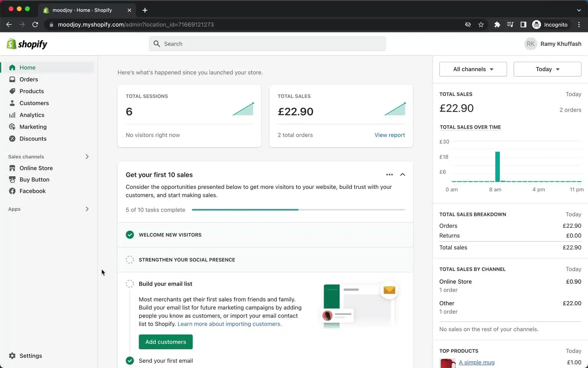Expand the Sales channels list
Viewport: 588px width, 368px height.
click(87, 156)
